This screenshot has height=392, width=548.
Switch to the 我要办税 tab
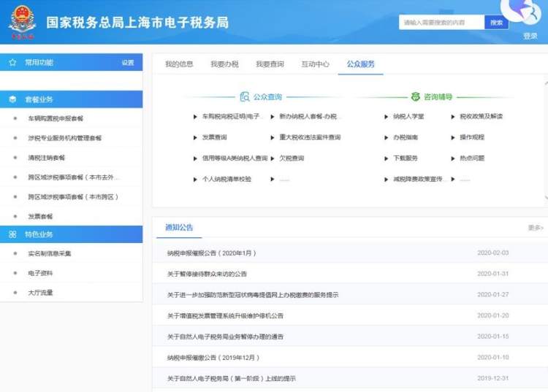click(224, 64)
